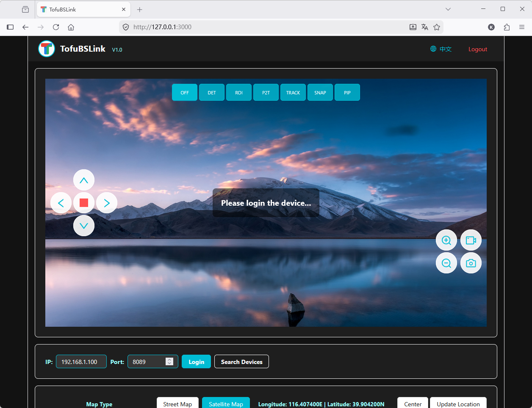
Task: Click the zoom out magnifier icon
Action: (x=446, y=263)
